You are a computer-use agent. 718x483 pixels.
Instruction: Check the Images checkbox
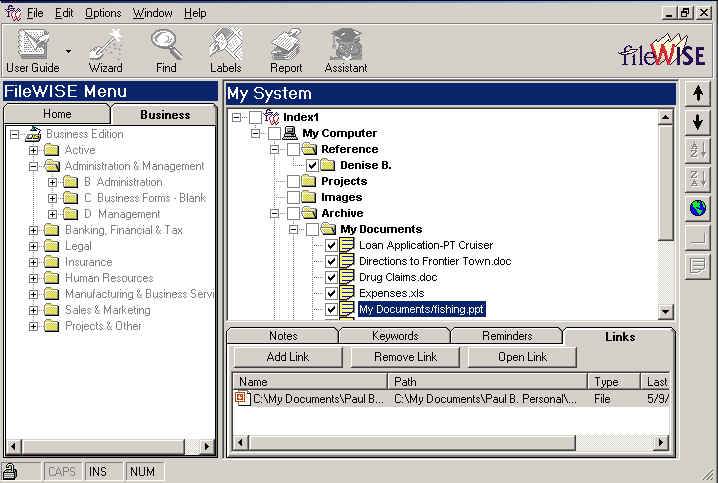294,197
